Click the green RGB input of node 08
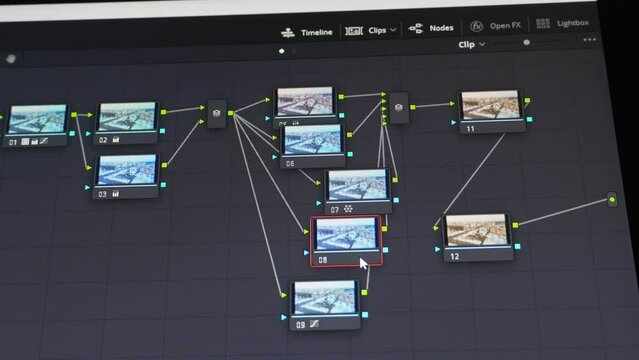The image size is (639, 360). pos(306,232)
